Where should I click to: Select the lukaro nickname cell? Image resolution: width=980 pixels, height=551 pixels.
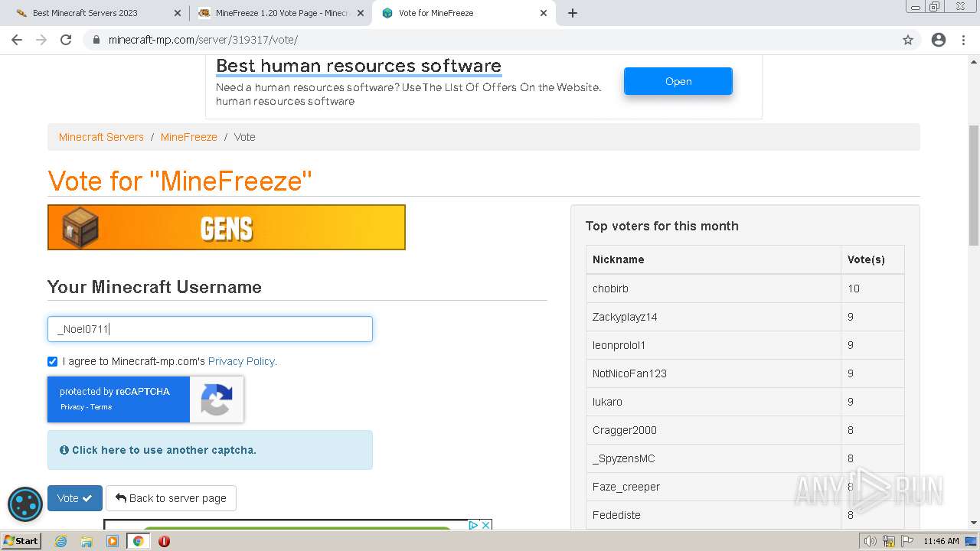coord(714,402)
